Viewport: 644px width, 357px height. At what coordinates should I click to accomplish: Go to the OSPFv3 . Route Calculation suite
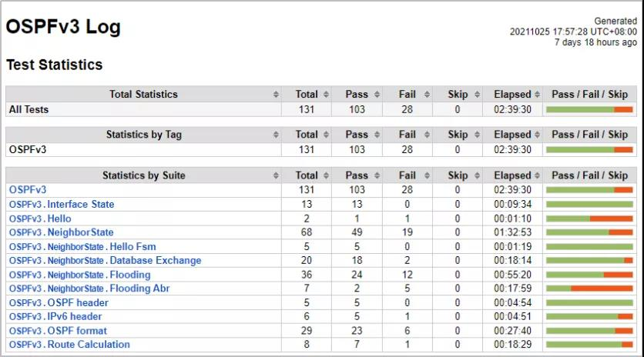(69, 345)
